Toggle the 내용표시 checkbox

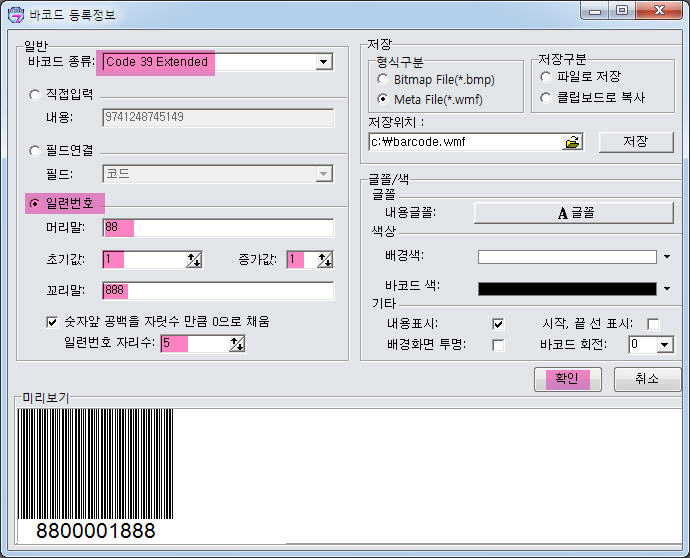(498, 324)
